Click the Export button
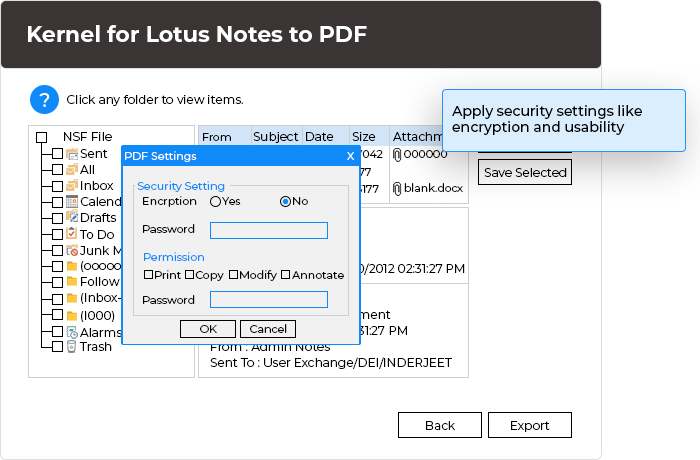The image size is (700, 460). (529, 425)
